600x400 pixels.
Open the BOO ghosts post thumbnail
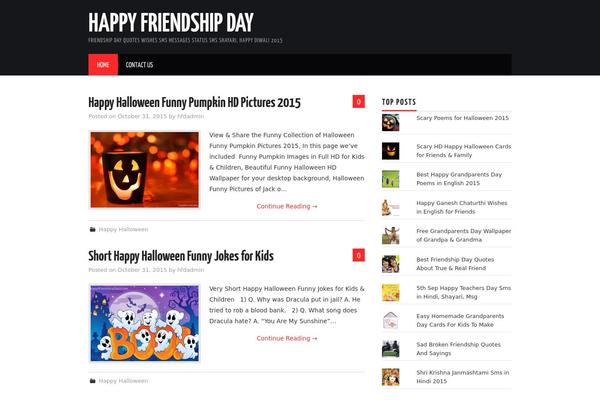point(145,323)
